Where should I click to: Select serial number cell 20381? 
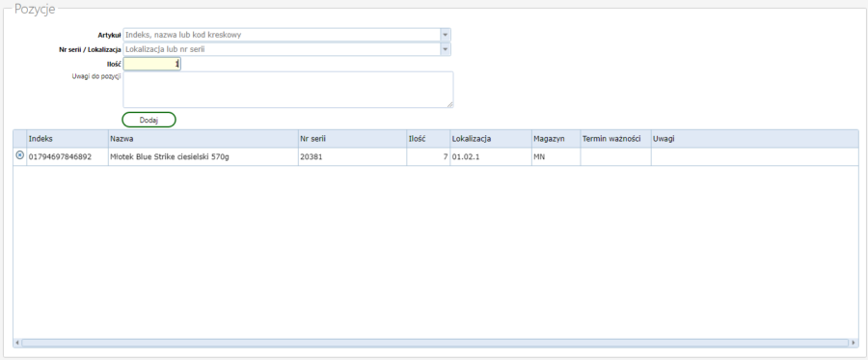click(352, 156)
